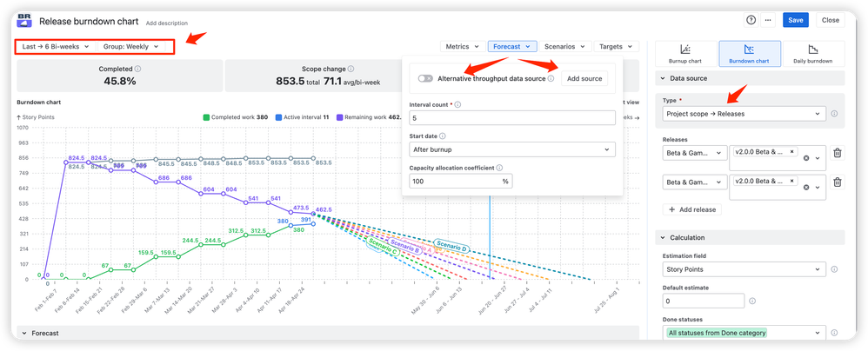
Task: Click the Default estimate input field
Action: click(703, 301)
